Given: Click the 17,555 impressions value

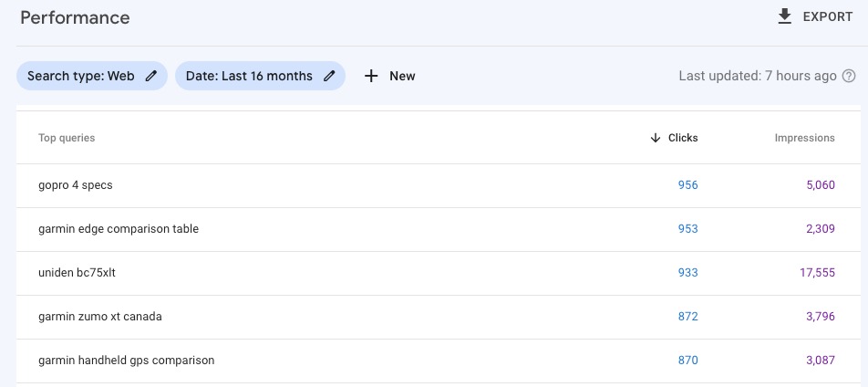Looking at the screenshot, I should [x=817, y=273].
